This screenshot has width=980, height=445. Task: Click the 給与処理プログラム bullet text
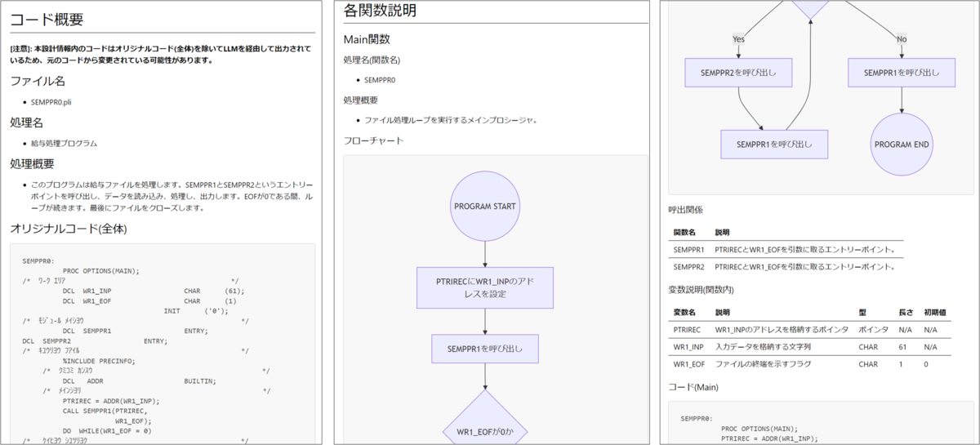point(64,143)
